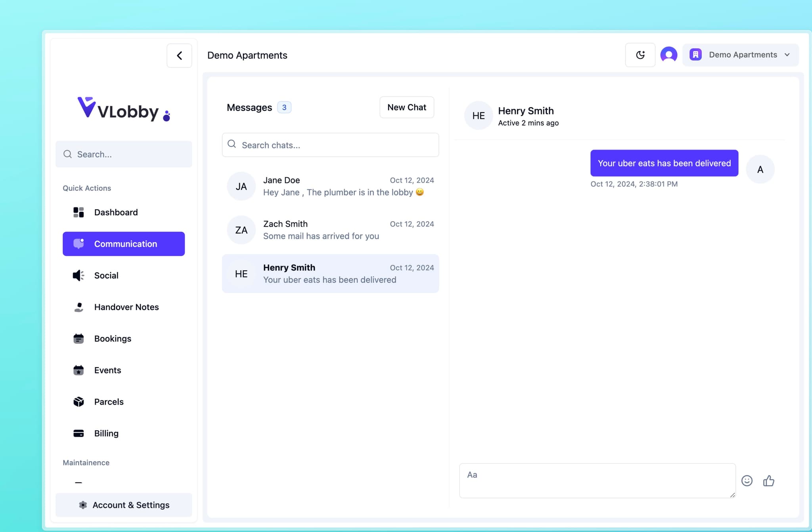Open Demo Apartments building dropdown

tap(740, 55)
